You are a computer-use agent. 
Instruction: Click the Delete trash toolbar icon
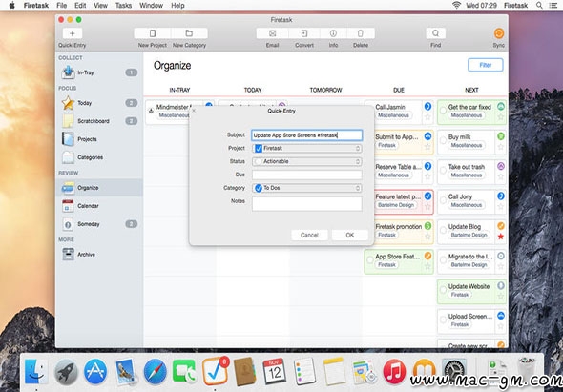tap(361, 33)
